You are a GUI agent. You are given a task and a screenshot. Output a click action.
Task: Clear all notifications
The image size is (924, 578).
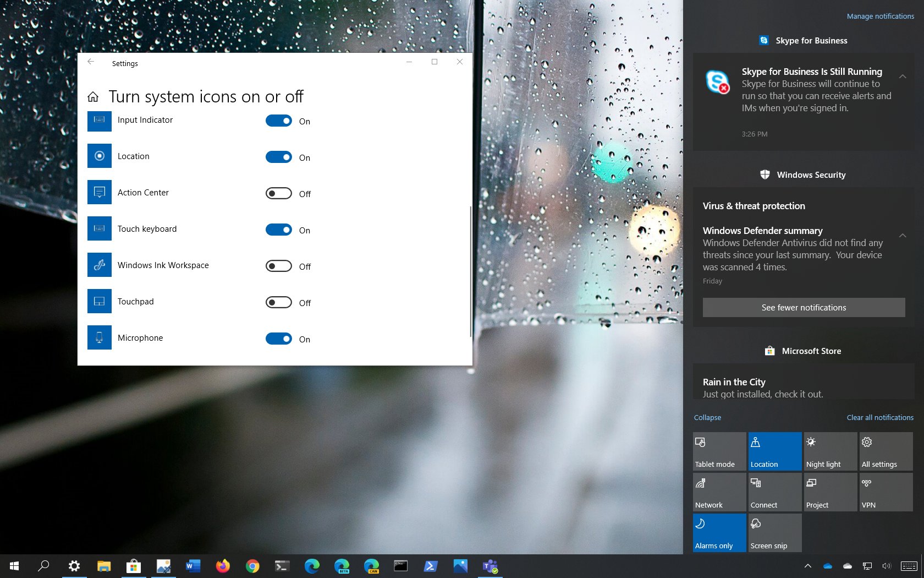click(x=879, y=417)
